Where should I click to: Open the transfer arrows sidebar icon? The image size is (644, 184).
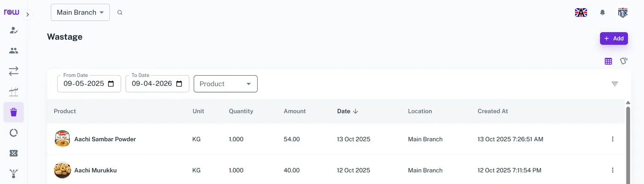(13, 71)
